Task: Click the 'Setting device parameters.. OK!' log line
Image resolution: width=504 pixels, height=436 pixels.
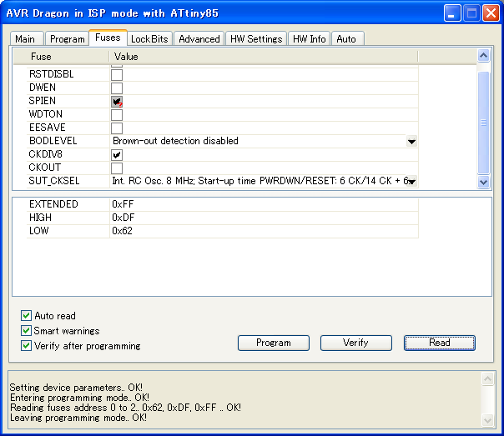Action: coord(76,388)
